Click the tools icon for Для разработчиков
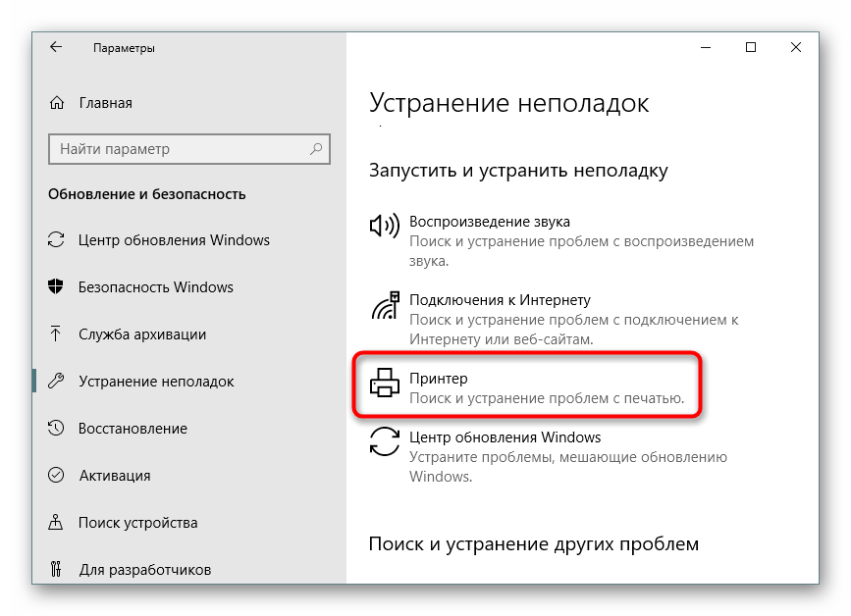The height and width of the screenshot is (616, 851). pos(55,569)
